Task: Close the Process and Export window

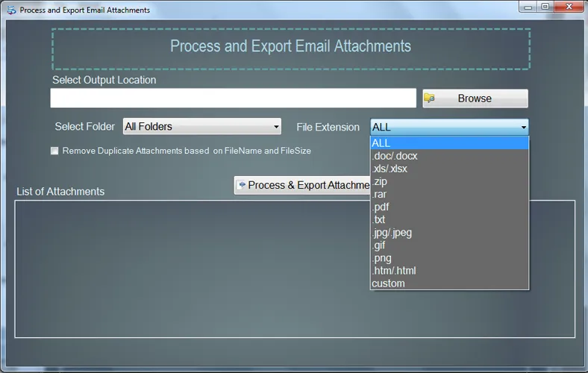Action: tap(569, 7)
